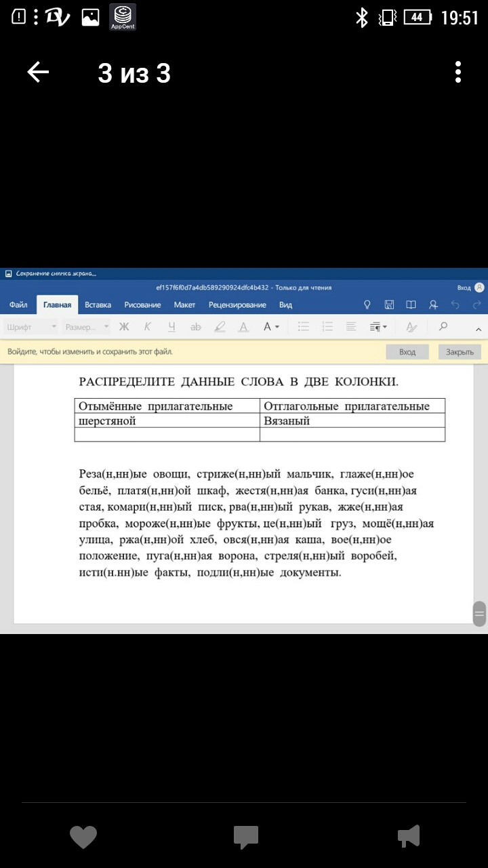
Task: Tap the heart like icon
Action: pyautogui.click(x=83, y=837)
